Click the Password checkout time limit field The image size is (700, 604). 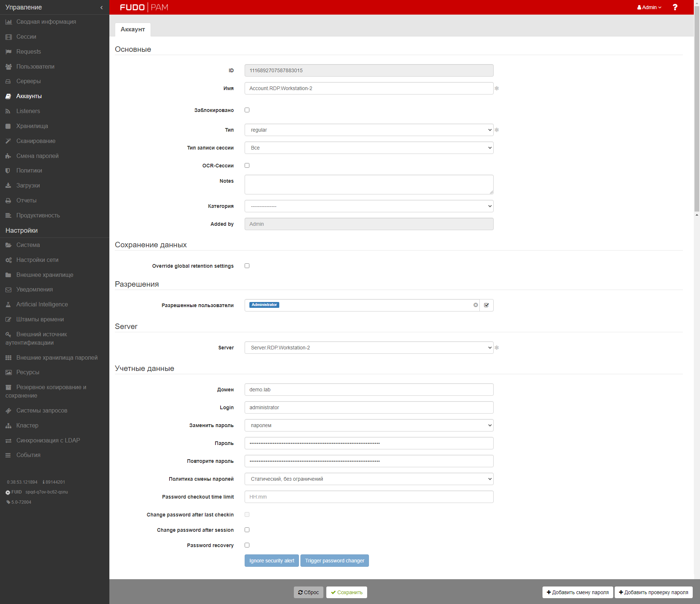[369, 497]
